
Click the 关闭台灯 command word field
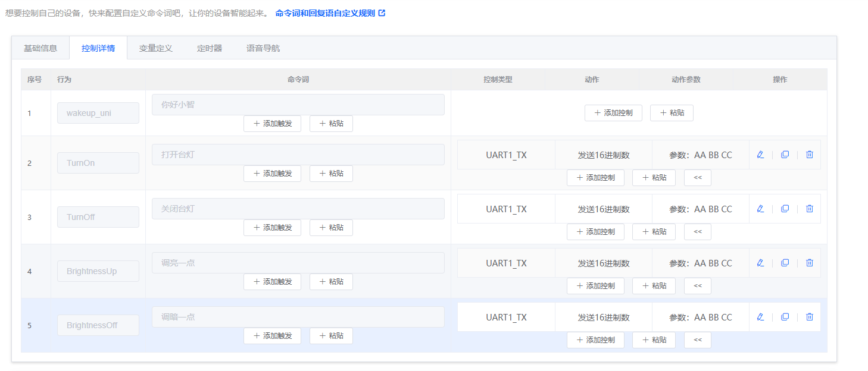(x=298, y=209)
